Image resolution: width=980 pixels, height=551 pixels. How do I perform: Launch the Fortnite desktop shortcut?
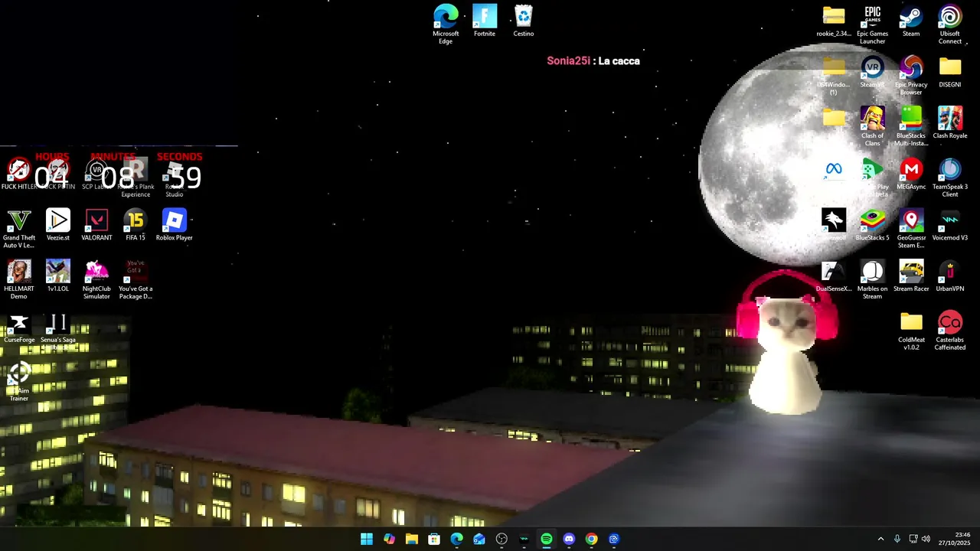coord(485,21)
